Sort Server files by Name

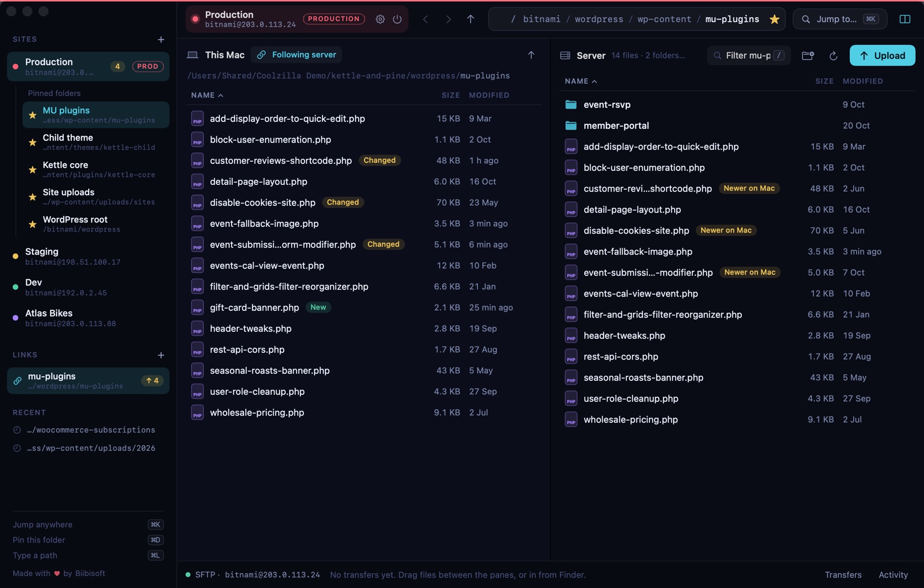click(x=581, y=81)
